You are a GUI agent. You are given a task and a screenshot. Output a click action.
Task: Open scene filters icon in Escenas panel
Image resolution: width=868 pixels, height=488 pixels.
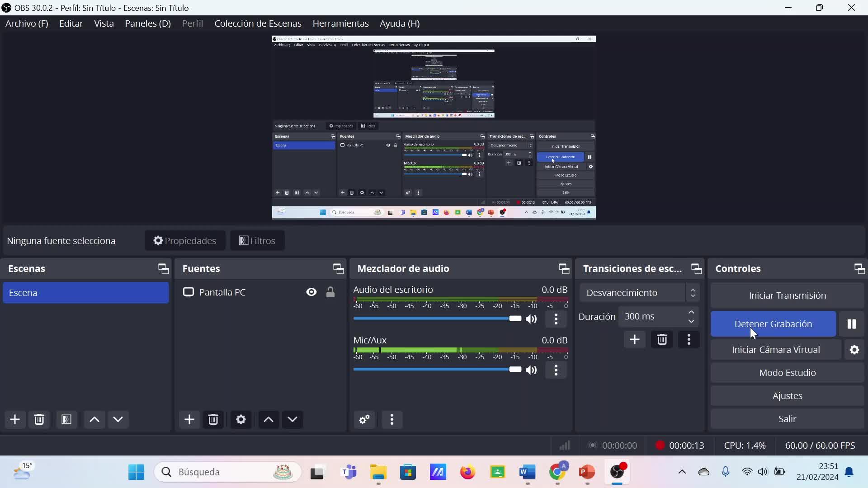coord(66,420)
